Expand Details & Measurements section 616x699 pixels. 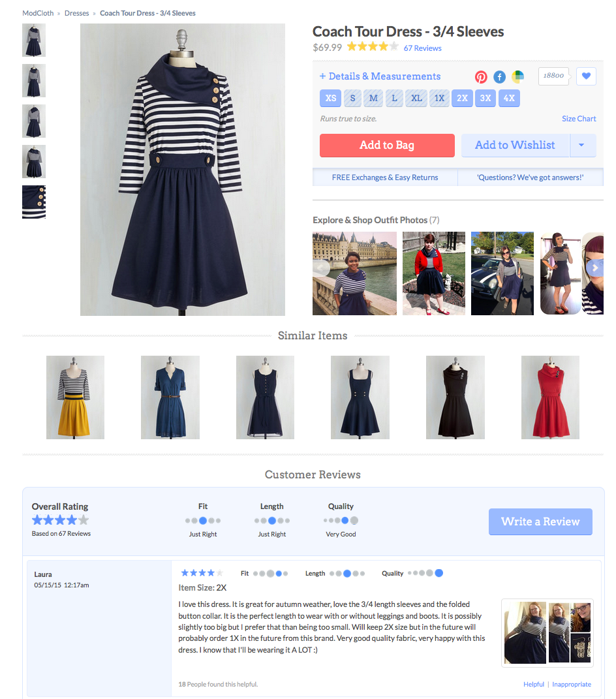click(x=380, y=76)
